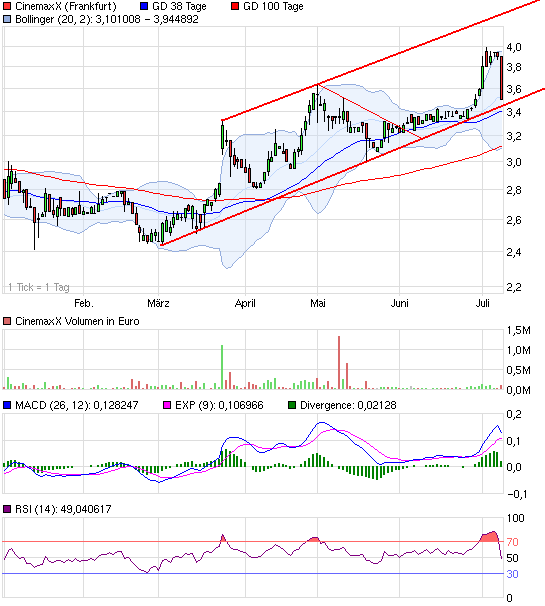Select the 'GD 100 Tage' legend label
545x606 pixels.
pos(273,7)
